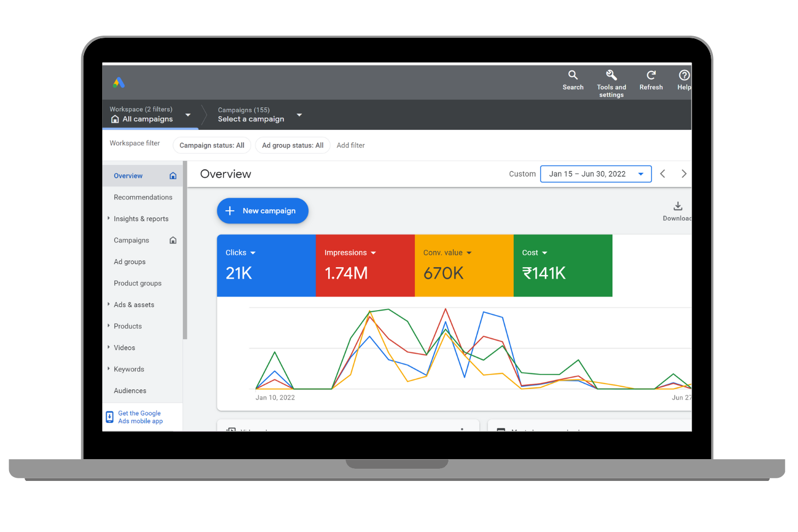Click home icon next to Overview
The height and width of the screenshot is (532, 798).
click(x=173, y=176)
